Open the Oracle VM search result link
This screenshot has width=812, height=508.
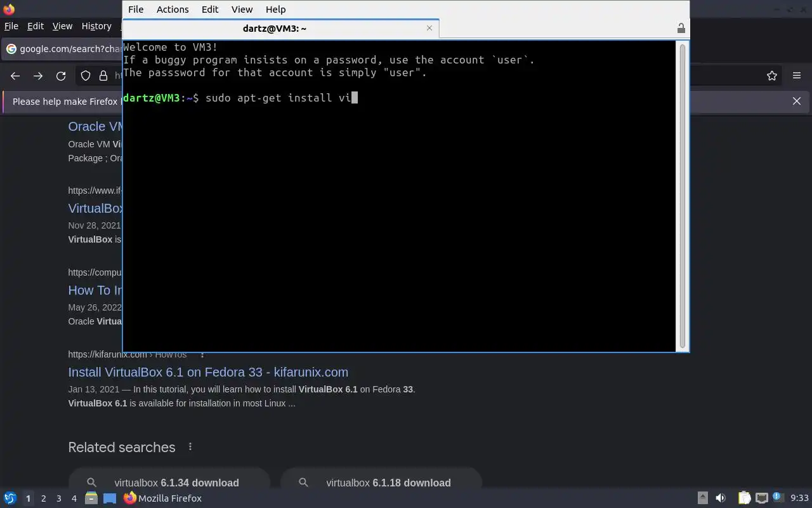[x=96, y=126]
